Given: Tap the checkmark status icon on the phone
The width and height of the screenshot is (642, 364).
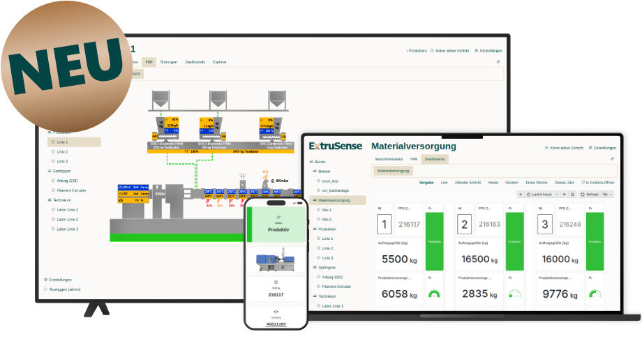Looking at the screenshot, I should click(278, 217).
